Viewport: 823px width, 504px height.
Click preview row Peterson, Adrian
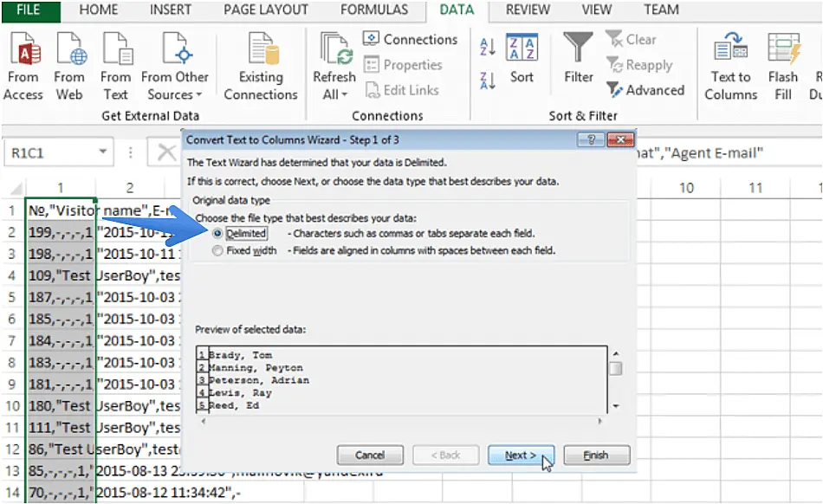[259, 380]
